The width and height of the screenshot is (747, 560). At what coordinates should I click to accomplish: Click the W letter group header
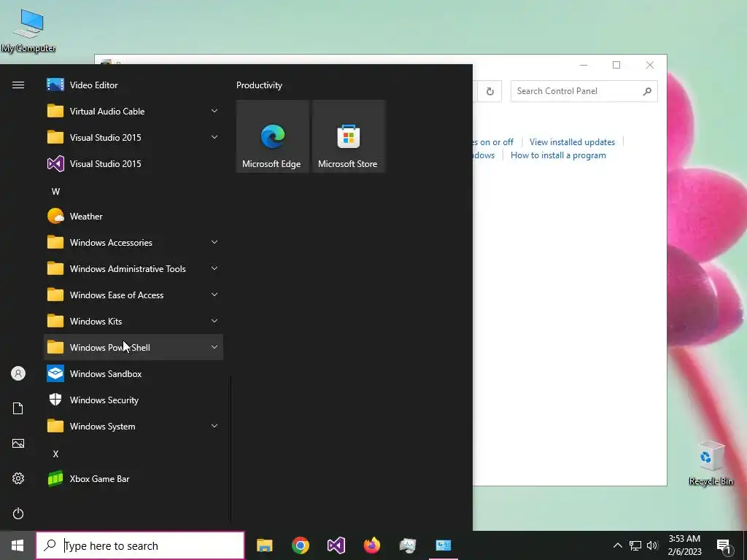55,192
